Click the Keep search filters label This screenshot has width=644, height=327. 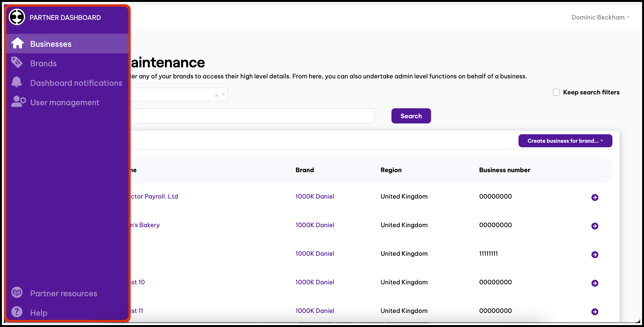coord(591,92)
